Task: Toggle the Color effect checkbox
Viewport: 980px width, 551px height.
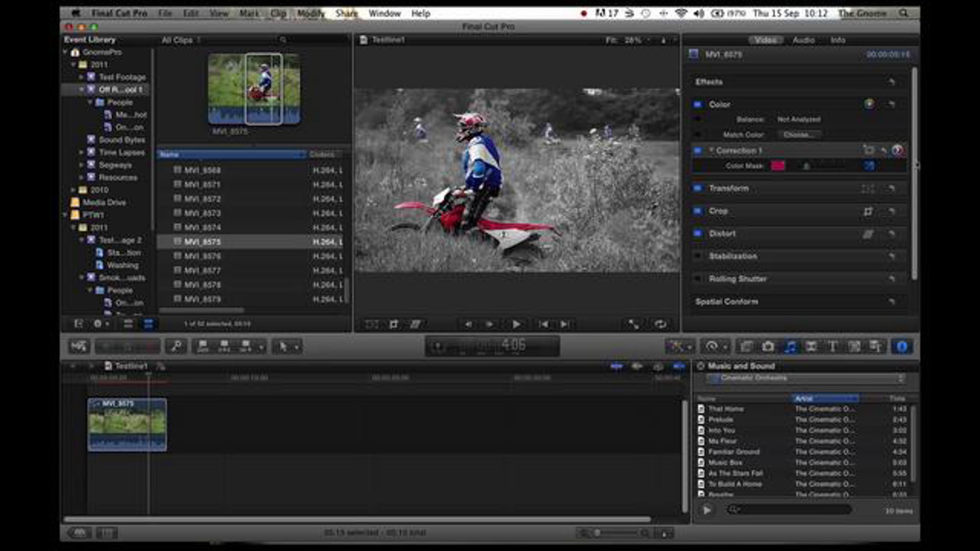Action: point(698,104)
